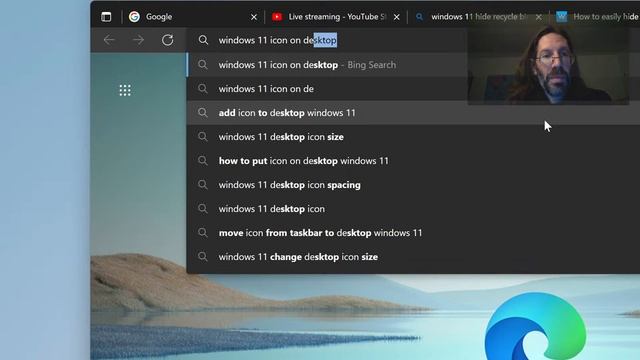Screen dimensions: 640x360
Task: Pick 'how to put icon on desktop windows 11'
Action: [x=413, y=161]
